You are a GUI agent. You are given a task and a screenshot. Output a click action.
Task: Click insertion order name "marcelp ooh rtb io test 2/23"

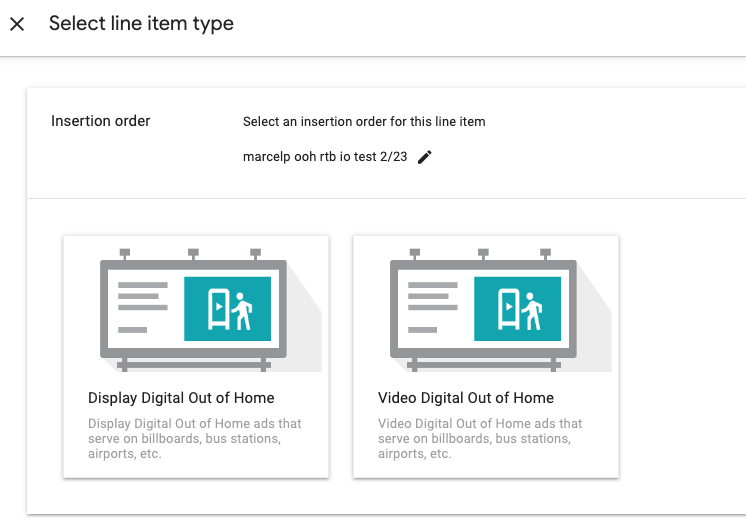(325, 157)
